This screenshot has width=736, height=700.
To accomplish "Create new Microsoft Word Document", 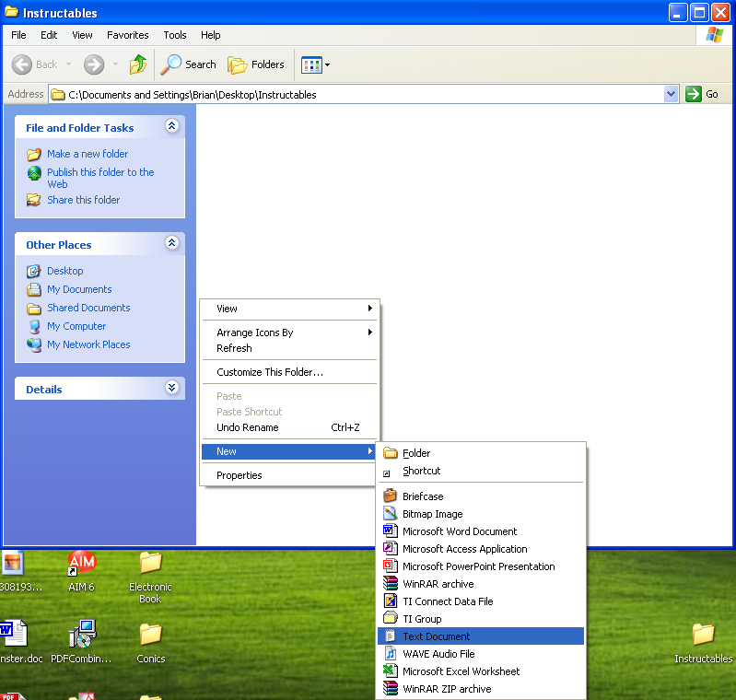I will (481, 531).
